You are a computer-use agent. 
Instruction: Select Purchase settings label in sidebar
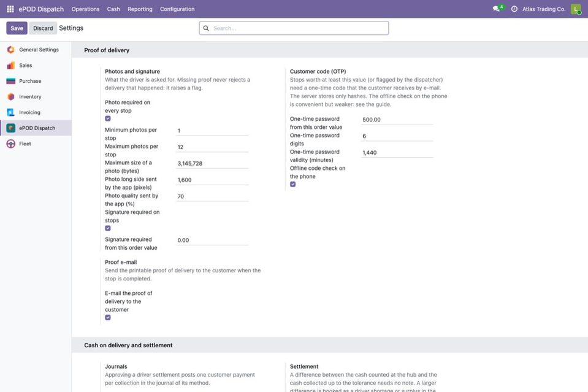click(31, 81)
